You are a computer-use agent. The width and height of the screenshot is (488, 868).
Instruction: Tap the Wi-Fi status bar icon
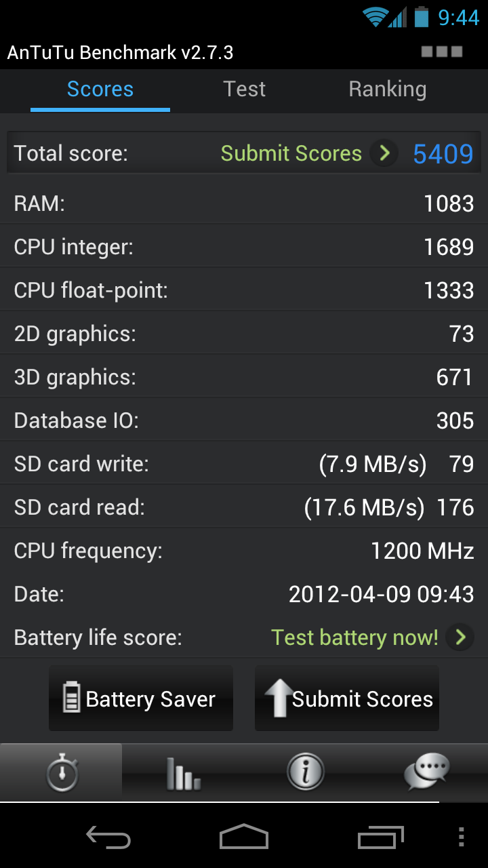pyautogui.click(x=375, y=17)
